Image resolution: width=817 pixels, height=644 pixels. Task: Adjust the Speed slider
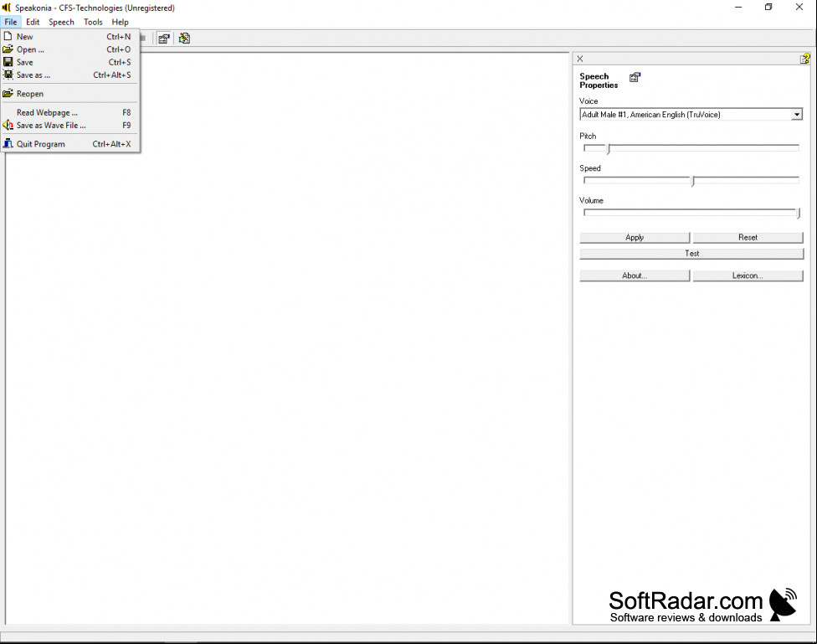pyautogui.click(x=691, y=181)
